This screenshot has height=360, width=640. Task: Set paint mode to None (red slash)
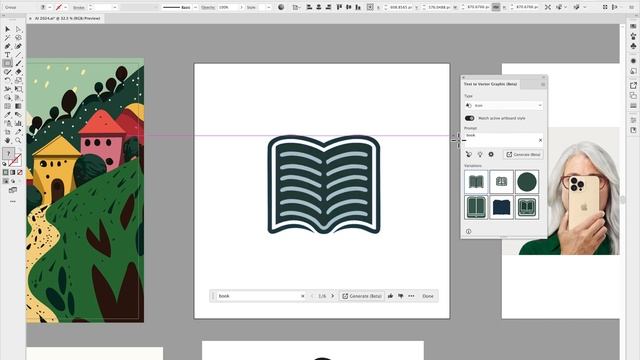[x=20, y=173]
